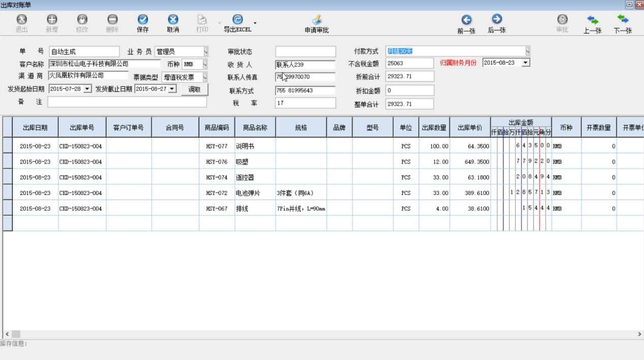Click the 删除 delete toolbar icon
This screenshot has width=644, height=360.
pos(112,19)
